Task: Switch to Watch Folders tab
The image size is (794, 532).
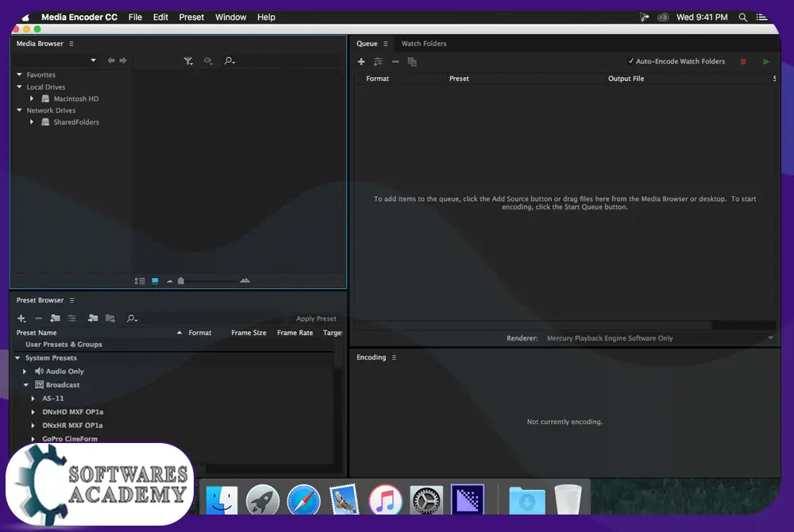Action: [x=424, y=44]
